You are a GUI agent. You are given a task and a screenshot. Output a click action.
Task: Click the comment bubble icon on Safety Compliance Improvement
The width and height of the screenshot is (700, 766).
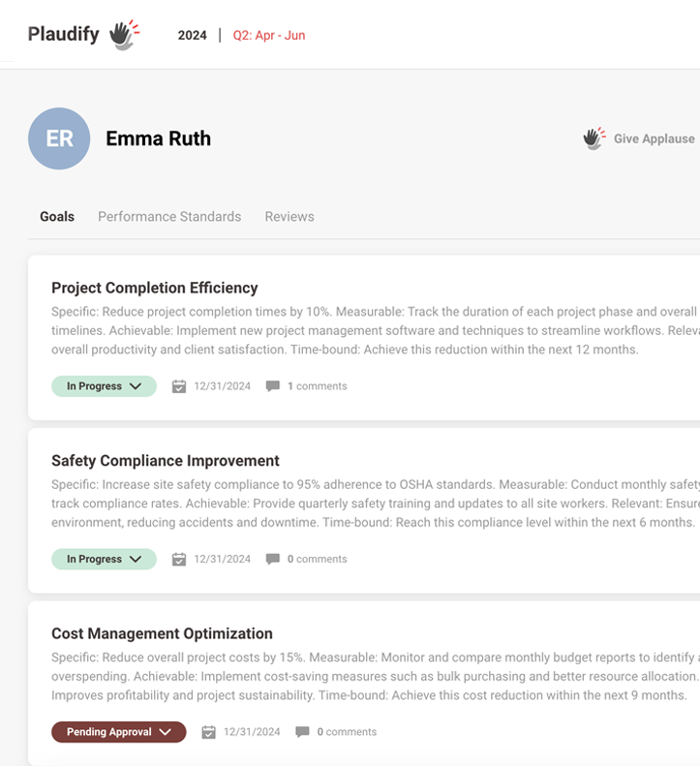(273, 559)
